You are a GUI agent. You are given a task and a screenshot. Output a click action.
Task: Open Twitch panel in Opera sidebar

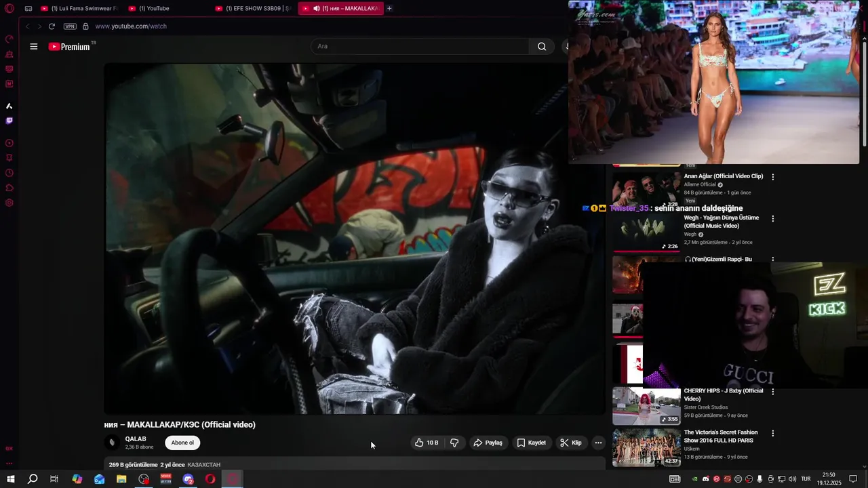point(9,121)
